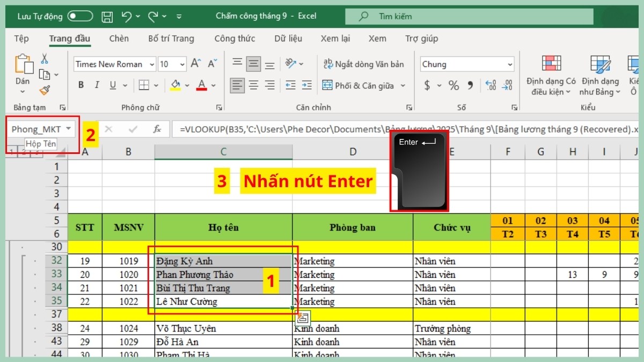644x362 pixels.
Task: Open the Name Box dropdown arrow next to Phong_MKT
Action: click(x=69, y=129)
